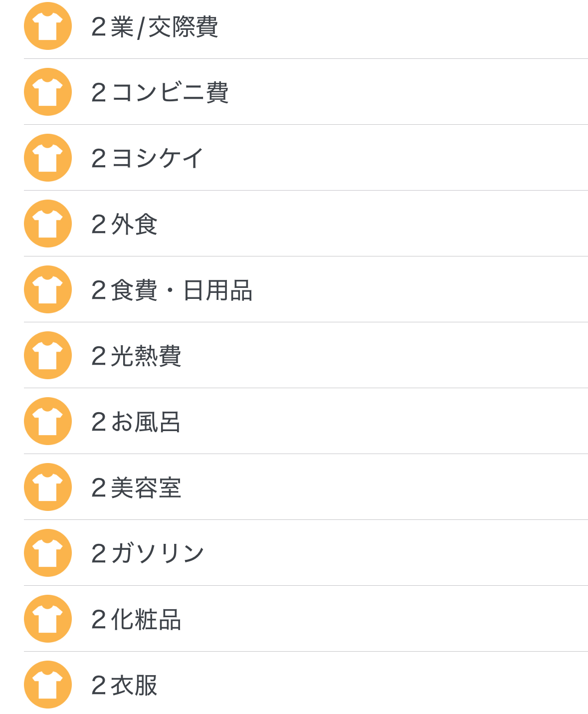This screenshot has width=588, height=714.
Task: Select the shirt icon for ２お風呂
Action: click(x=48, y=421)
